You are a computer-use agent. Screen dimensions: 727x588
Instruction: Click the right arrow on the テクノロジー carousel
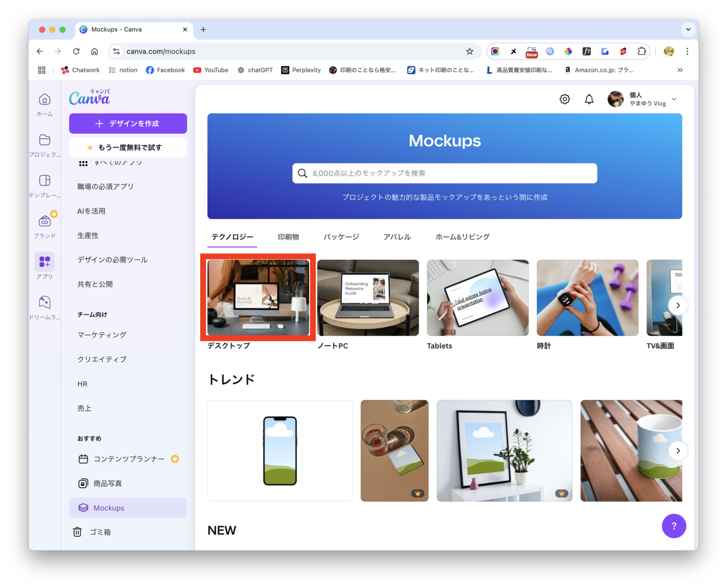[678, 305]
